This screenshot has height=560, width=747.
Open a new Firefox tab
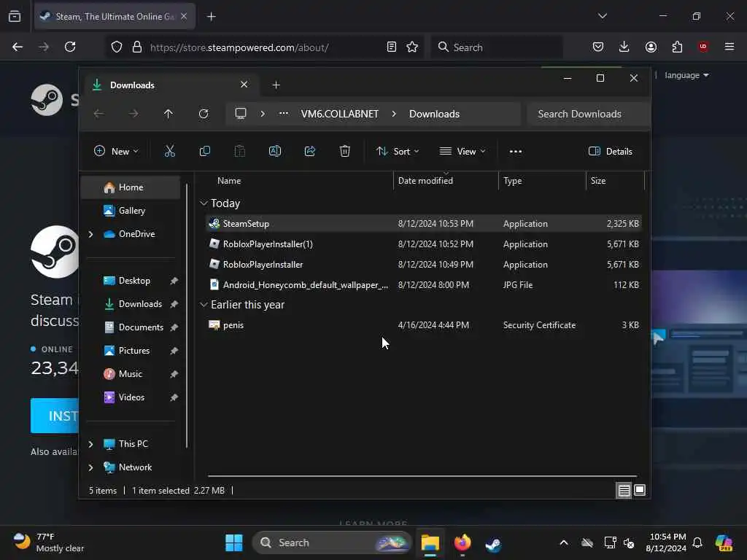pos(211,17)
